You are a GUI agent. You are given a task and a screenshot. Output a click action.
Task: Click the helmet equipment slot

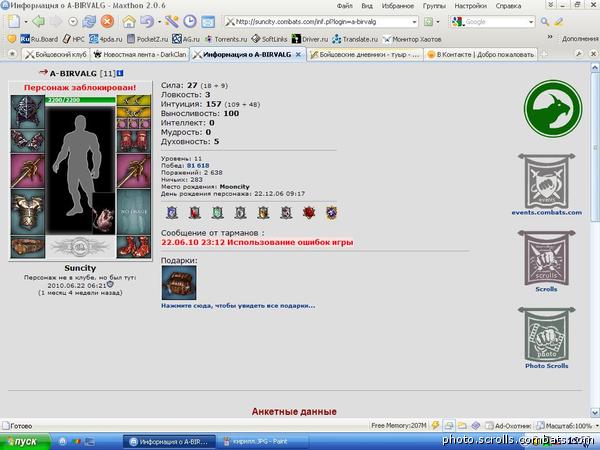pos(28,111)
